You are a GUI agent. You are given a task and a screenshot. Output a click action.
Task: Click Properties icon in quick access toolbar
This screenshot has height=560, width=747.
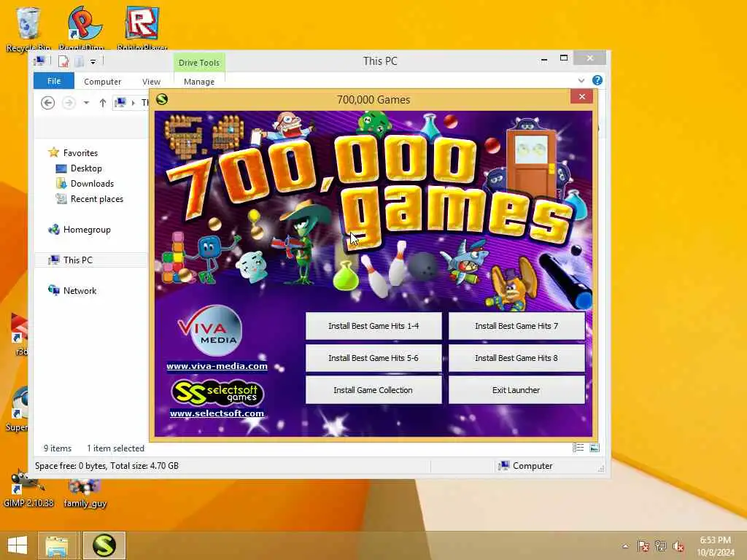click(x=63, y=61)
